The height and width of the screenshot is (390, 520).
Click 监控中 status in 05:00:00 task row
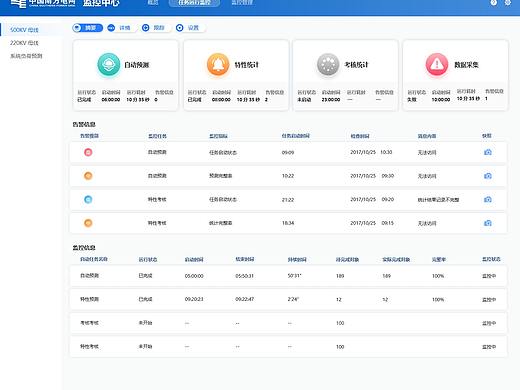489,276
